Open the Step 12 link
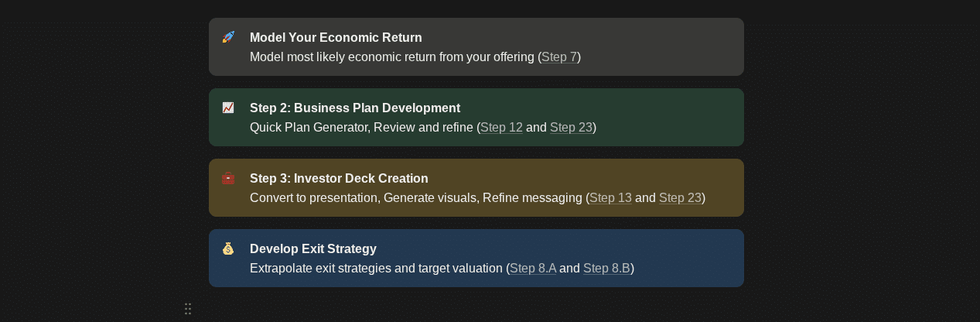Viewport: 980px width, 322px height. (x=501, y=127)
